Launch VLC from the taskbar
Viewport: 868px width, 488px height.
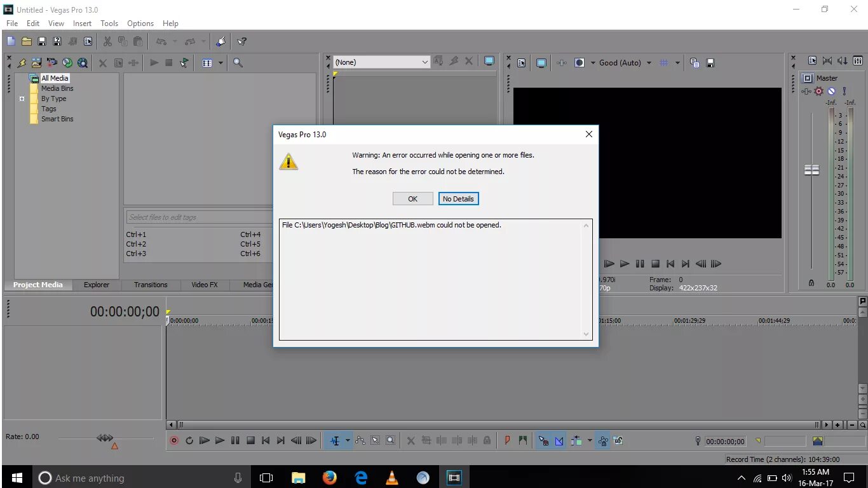pyautogui.click(x=392, y=478)
